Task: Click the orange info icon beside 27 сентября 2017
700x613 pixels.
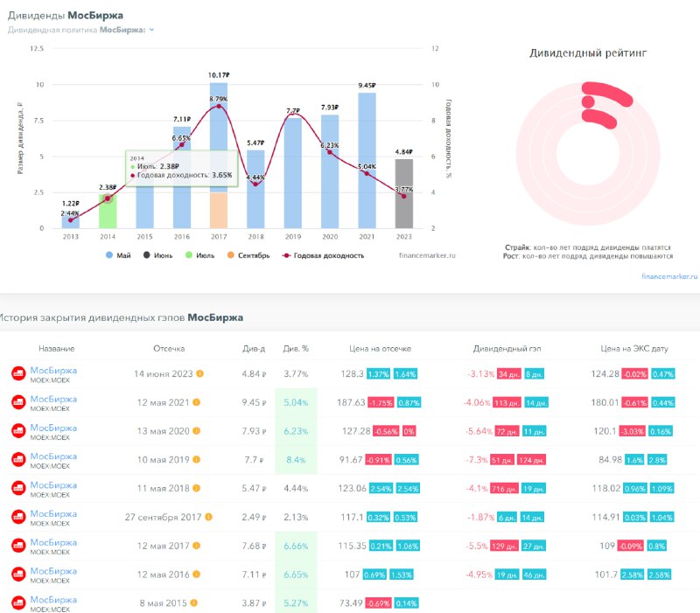Action: point(208,517)
